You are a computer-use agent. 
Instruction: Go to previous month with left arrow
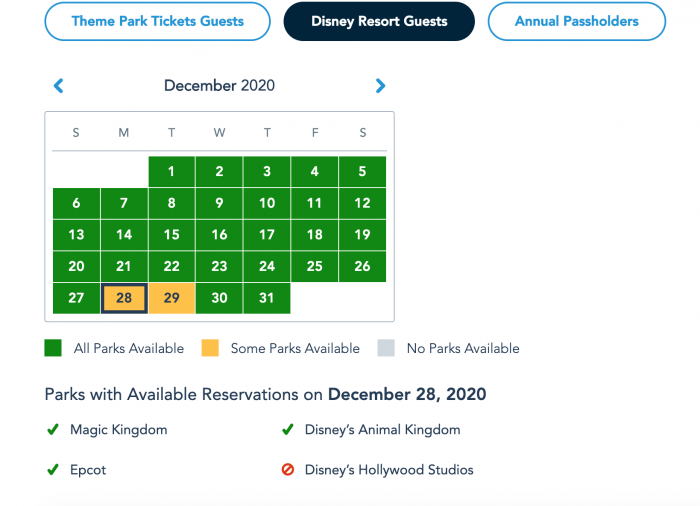point(58,86)
